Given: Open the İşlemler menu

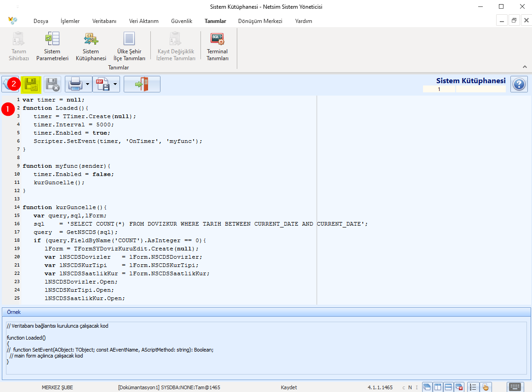Looking at the screenshot, I should [70, 21].
